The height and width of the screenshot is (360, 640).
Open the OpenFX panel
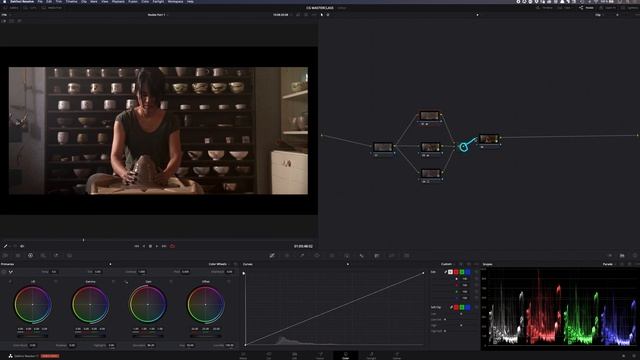608,8
